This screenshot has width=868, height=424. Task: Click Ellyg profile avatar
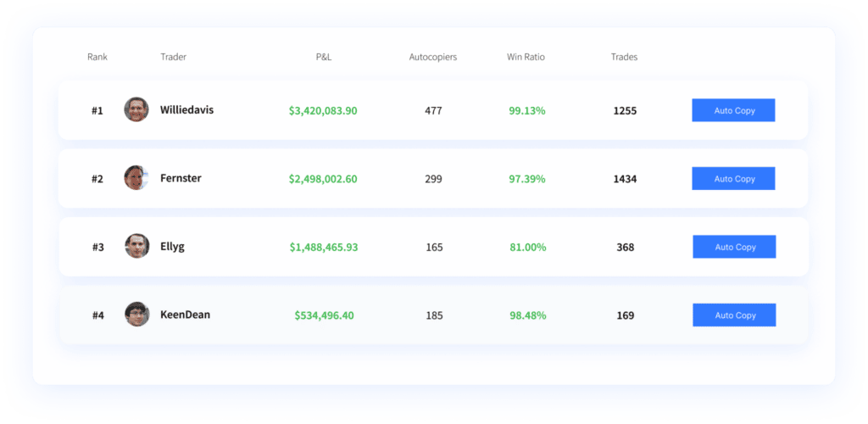(136, 247)
